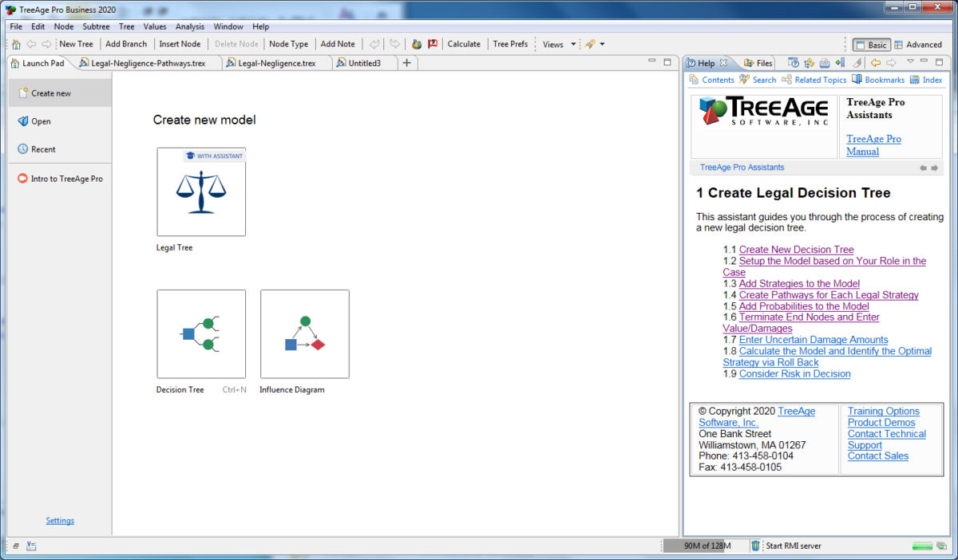Click the home icon in the toolbar

[x=15, y=44]
